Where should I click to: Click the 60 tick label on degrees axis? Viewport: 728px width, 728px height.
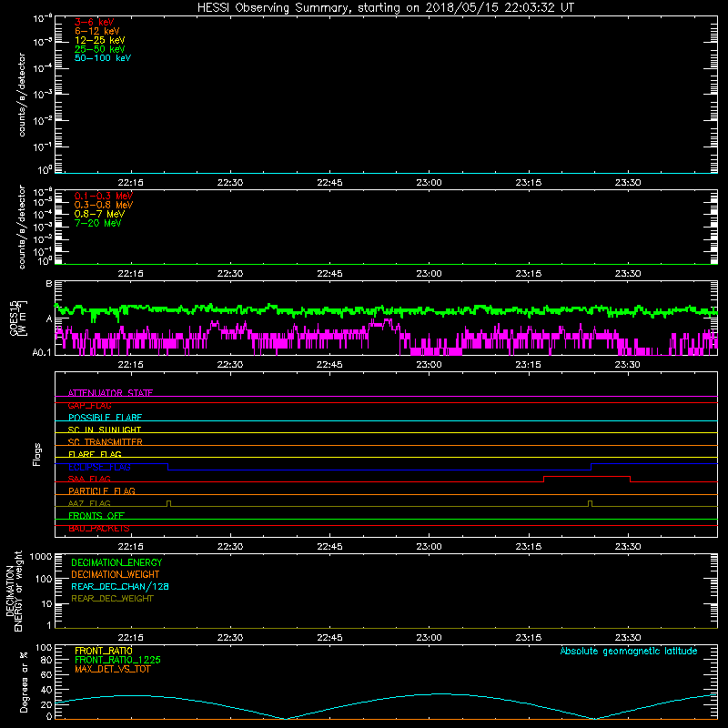[46, 674]
